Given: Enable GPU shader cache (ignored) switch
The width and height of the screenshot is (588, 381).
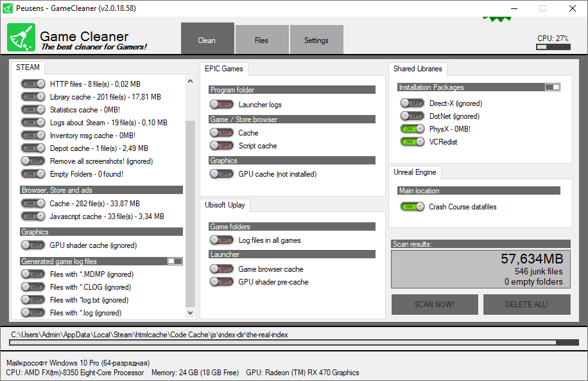Looking at the screenshot, I should [x=33, y=245].
